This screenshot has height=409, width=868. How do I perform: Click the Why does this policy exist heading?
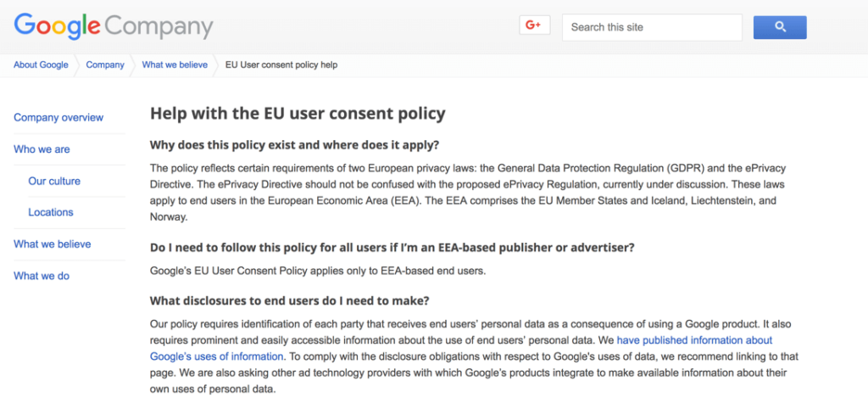tap(294, 145)
